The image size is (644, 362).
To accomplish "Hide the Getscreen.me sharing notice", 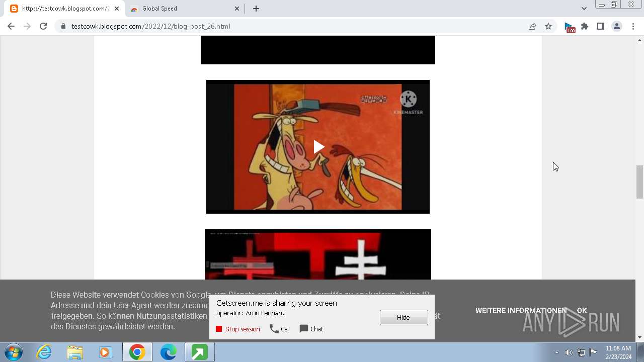I will click(404, 317).
